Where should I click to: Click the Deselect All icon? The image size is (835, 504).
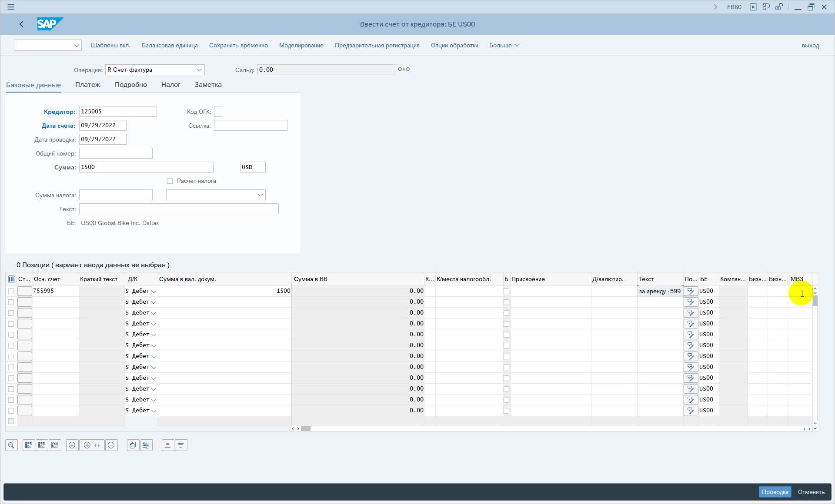pyautogui.click(x=54, y=445)
